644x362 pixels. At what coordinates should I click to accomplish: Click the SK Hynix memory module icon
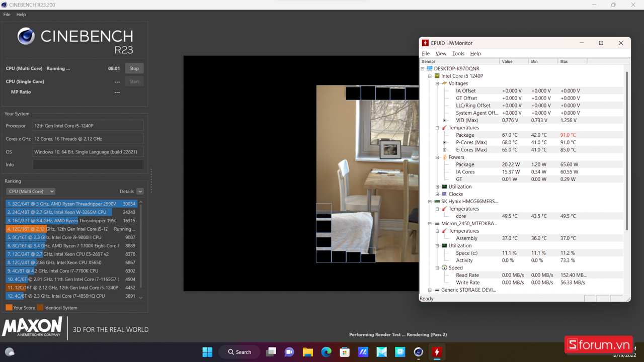tap(437, 202)
